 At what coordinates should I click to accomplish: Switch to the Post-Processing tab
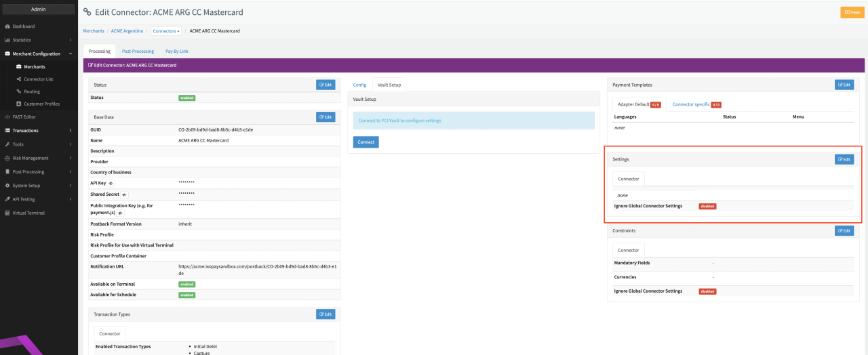click(x=138, y=51)
